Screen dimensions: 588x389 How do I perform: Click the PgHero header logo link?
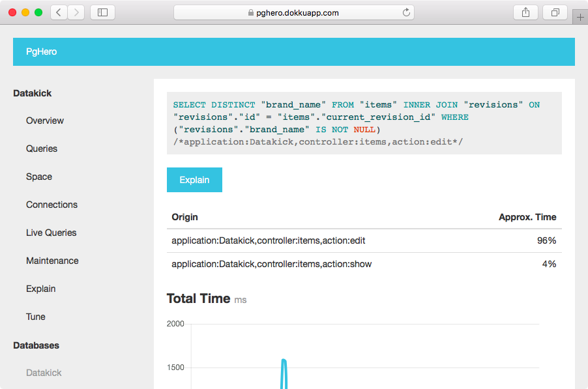[41, 51]
